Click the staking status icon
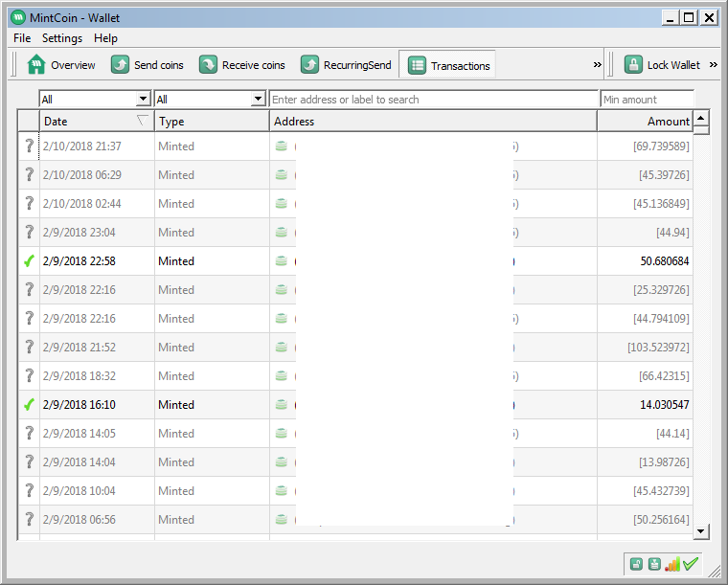 point(654,564)
